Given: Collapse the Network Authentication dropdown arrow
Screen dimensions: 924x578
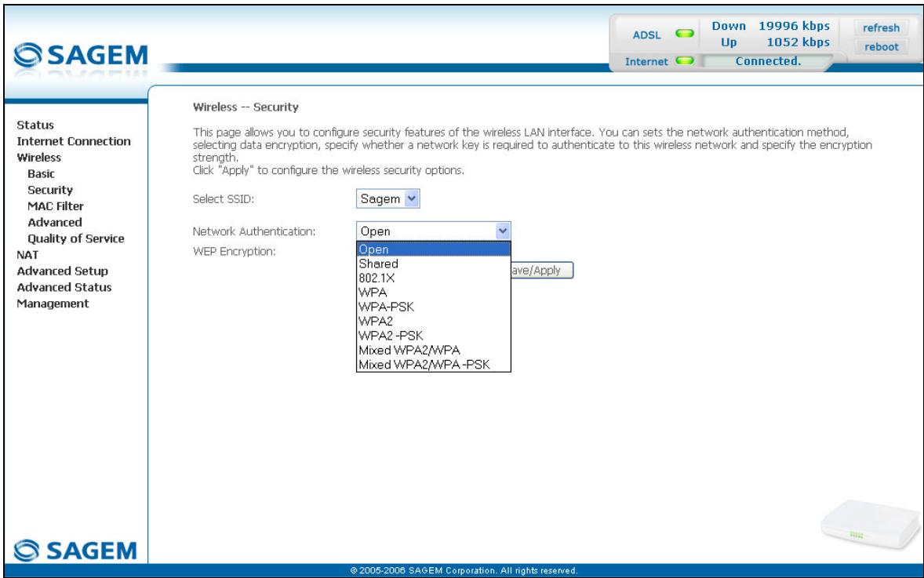Looking at the screenshot, I should coord(503,231).
